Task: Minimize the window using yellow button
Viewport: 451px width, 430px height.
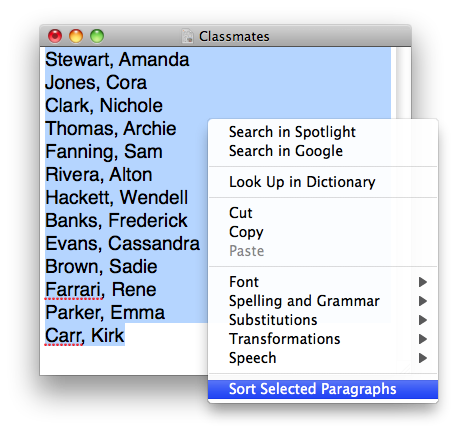Action: 76,36
